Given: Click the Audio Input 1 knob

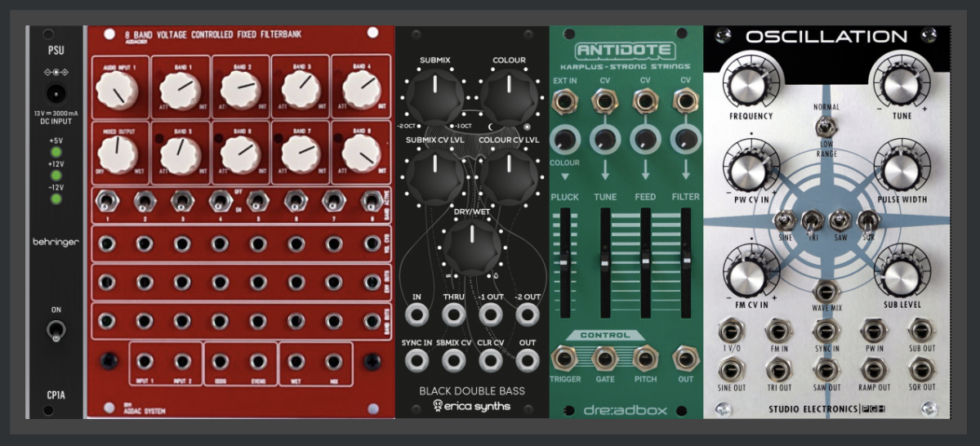Looking at the screenshot, I should (115, 89).
